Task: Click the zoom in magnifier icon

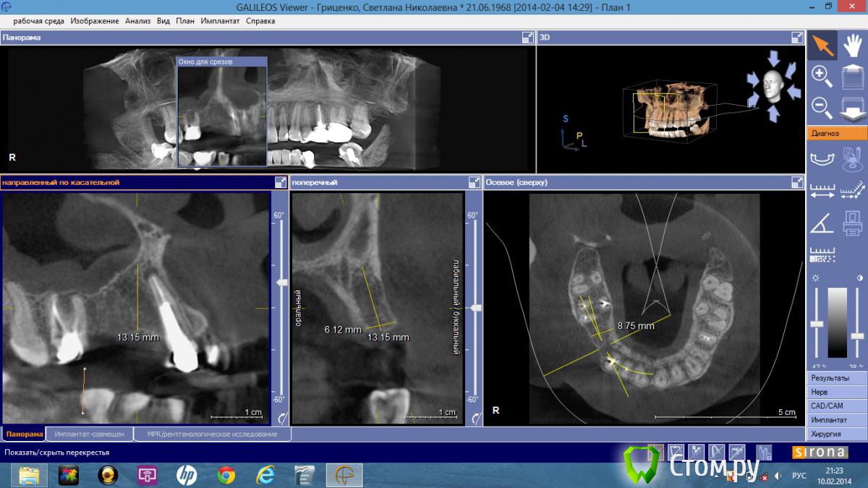Action: (822, 75)
